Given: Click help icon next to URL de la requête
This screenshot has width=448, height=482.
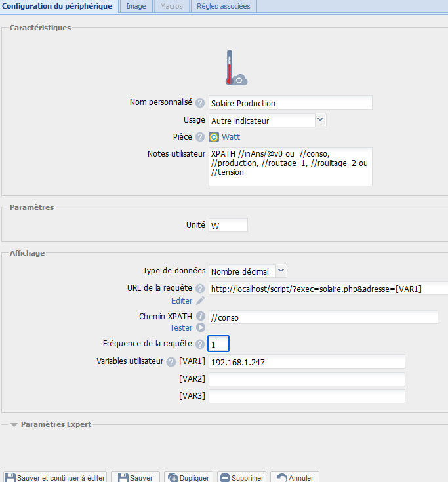Looking at the screenshot, I should click(x=200, y=289).
